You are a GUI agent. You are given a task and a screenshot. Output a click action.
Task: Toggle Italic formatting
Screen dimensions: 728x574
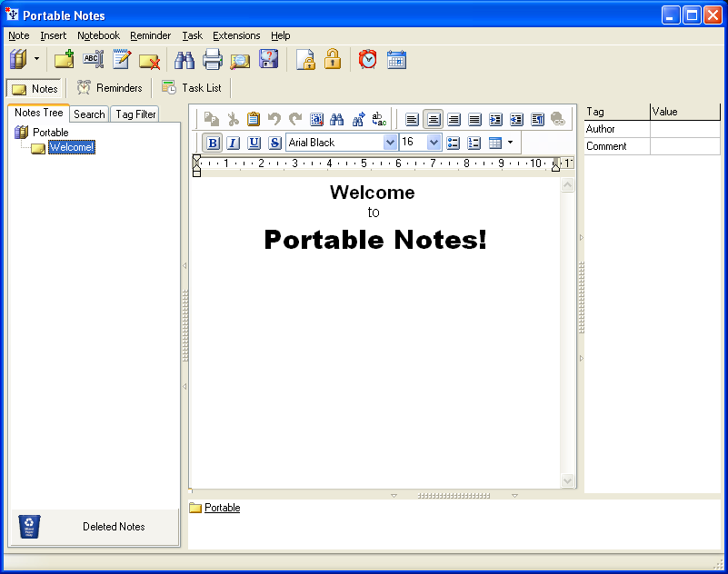coord(233,143)
